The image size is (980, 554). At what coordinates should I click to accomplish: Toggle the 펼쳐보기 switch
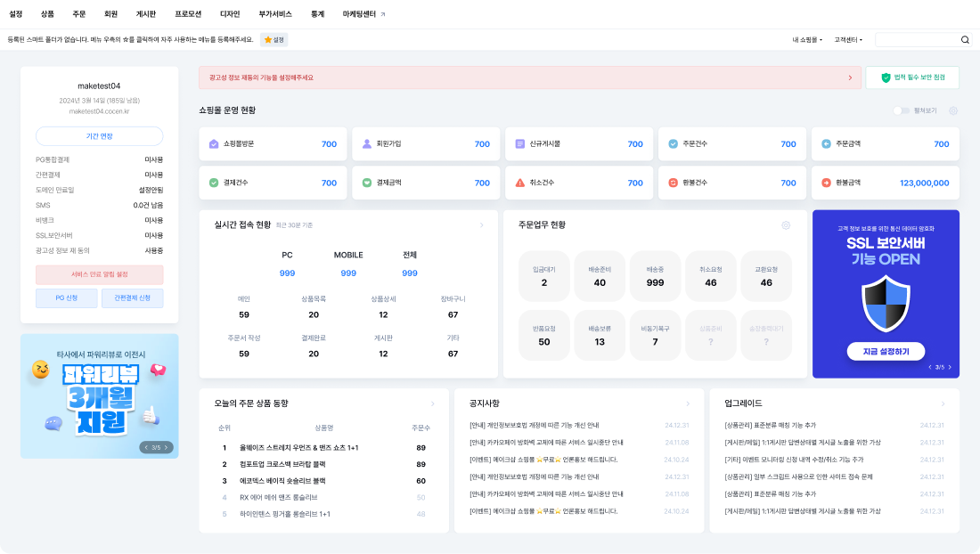tap(901, 110)
